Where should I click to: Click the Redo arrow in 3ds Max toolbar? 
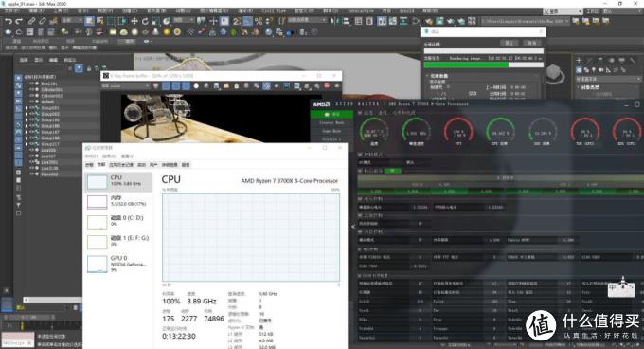pyautogui.click(x=19, y=21)
